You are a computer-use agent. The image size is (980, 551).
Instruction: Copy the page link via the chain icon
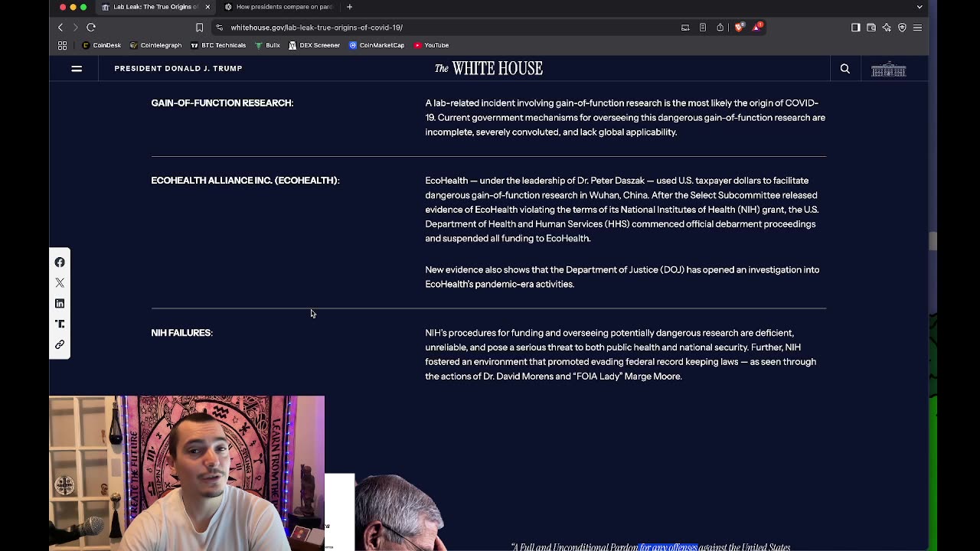click(x=60, y=345)
